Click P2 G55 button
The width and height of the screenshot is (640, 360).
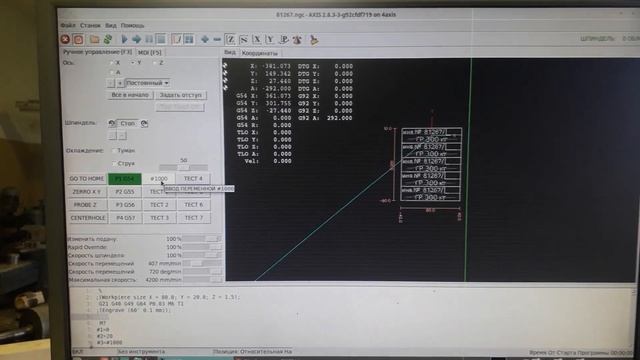coord(125,192)
